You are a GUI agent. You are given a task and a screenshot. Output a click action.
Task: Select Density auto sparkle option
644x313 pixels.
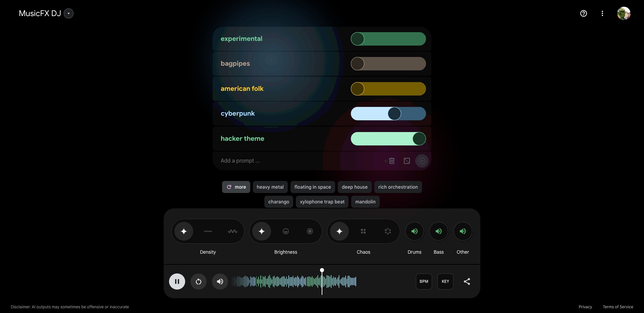(x=184, y=231)
